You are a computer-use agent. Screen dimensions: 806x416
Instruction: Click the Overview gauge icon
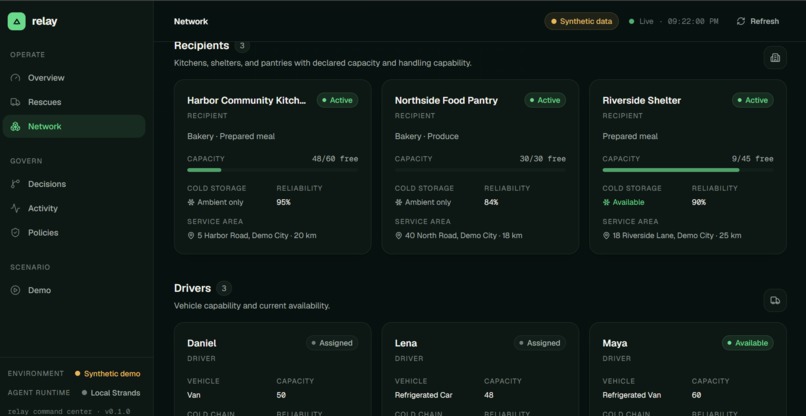pyautogui.click(x=15, y=78)
